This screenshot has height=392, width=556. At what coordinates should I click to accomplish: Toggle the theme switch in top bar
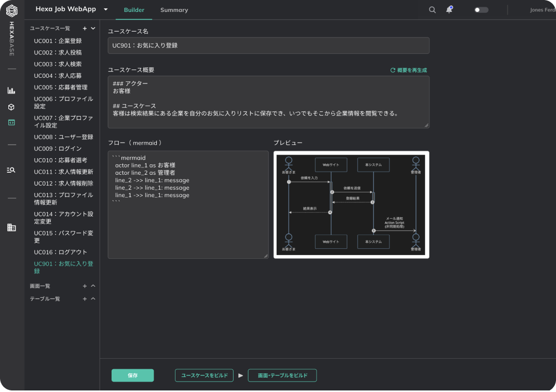(481, 10)
